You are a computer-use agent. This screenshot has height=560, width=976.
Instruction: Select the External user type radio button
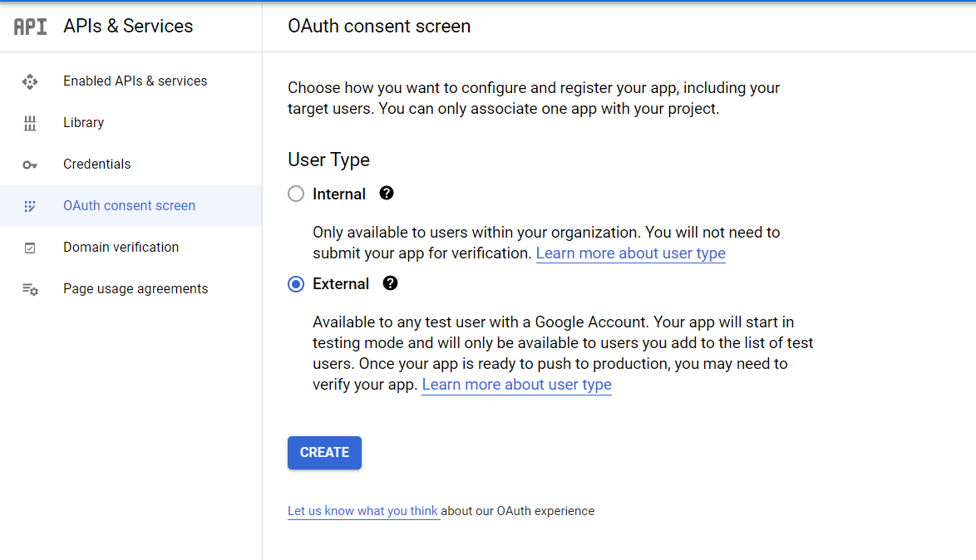coord(296,284)
